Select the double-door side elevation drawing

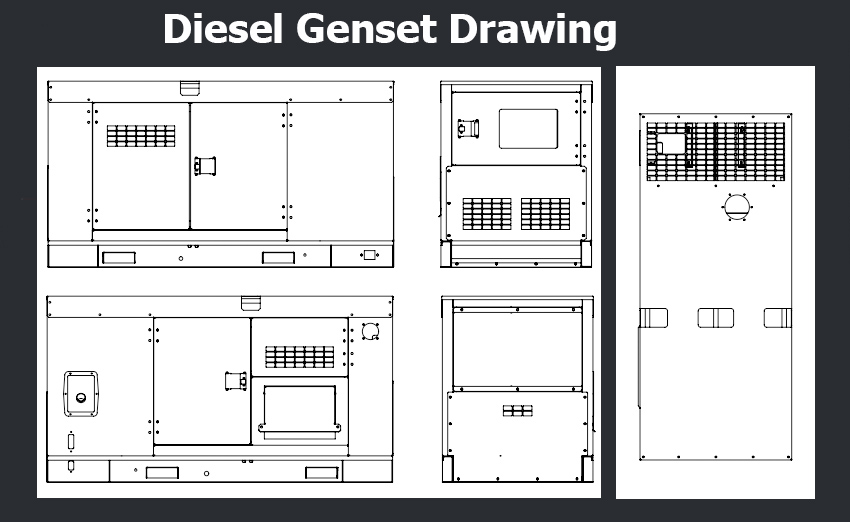[x=221, y=174]
